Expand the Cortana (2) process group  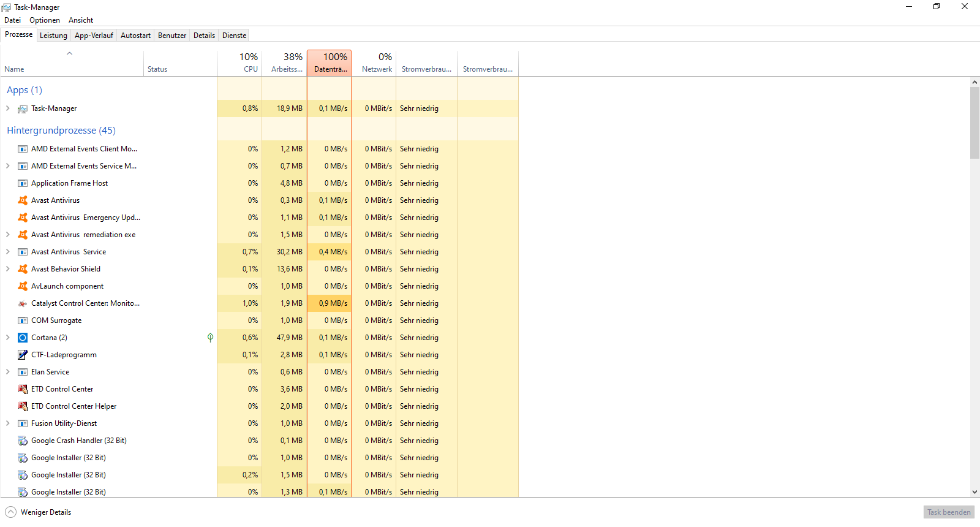7,338
